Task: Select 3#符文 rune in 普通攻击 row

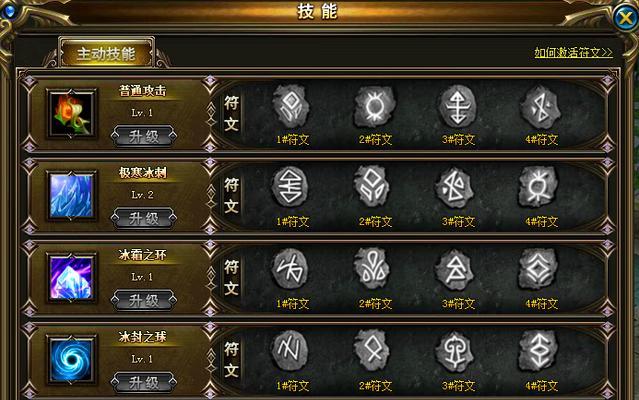Action: (x=457, y=107)
